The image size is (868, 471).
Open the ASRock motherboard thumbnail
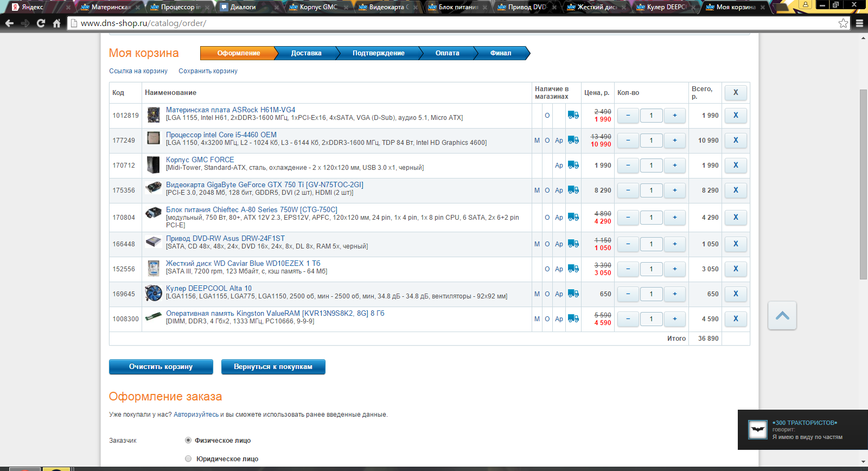[154, 115]
